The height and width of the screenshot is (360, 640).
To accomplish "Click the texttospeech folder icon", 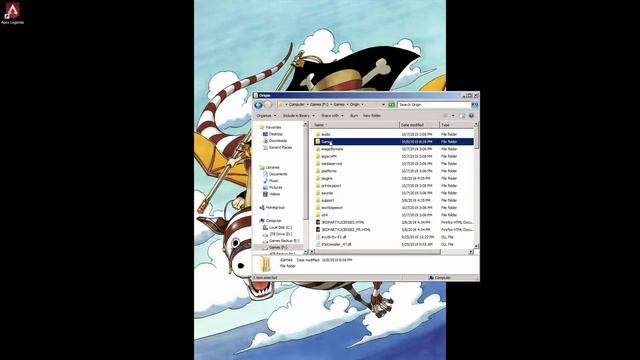I will tap(318, 208).
